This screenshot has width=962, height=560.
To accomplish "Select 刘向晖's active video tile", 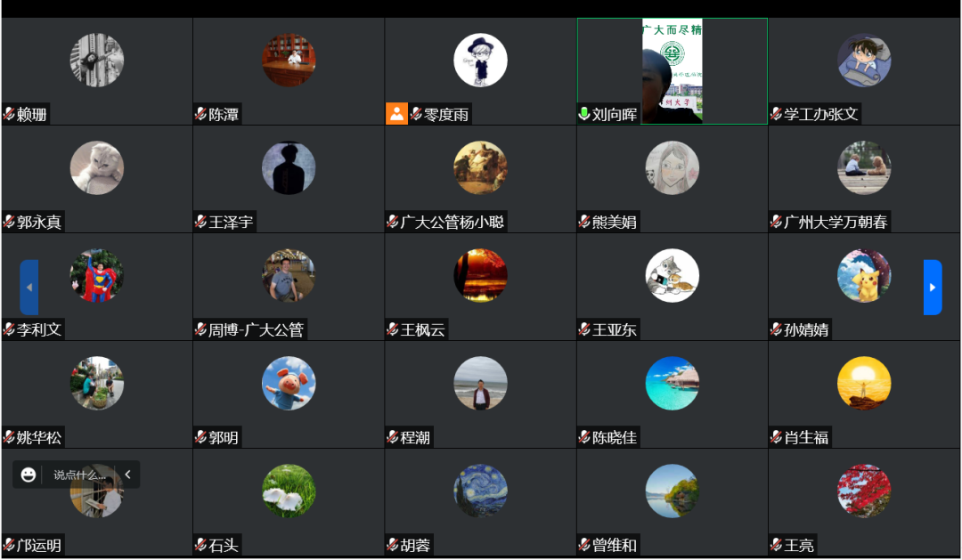I will [x=672, y=71].
